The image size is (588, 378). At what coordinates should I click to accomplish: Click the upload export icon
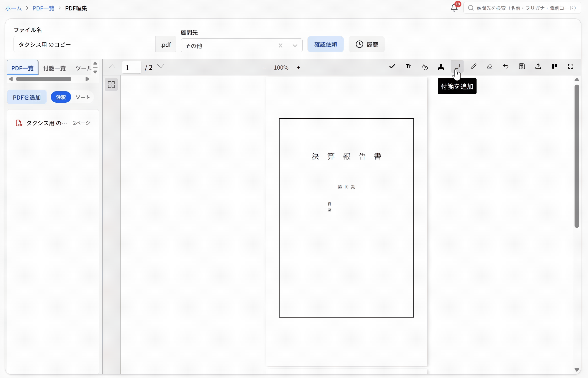click(538, 67)
